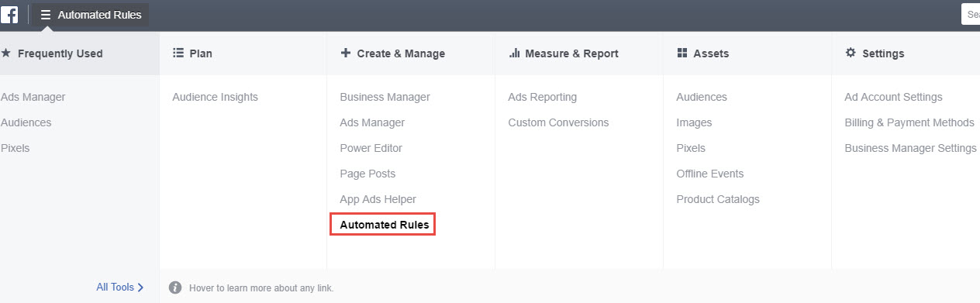Open the Automated Rules menu button in header
Image resolution: width=980 pixels, height=303 pixels.
coord(91,15)
